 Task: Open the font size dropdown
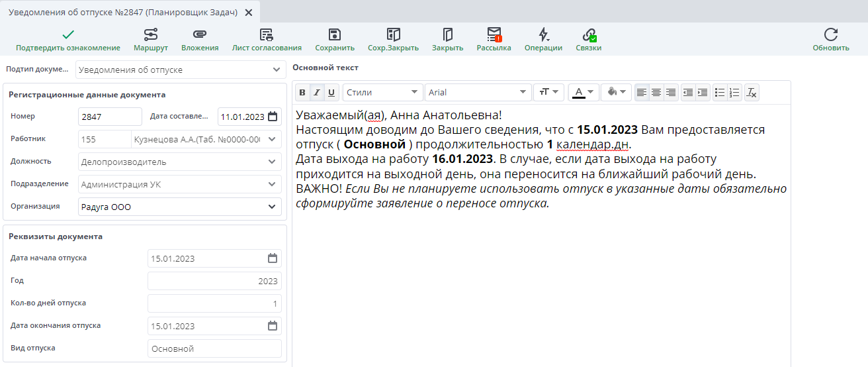[x=549, y=93]
